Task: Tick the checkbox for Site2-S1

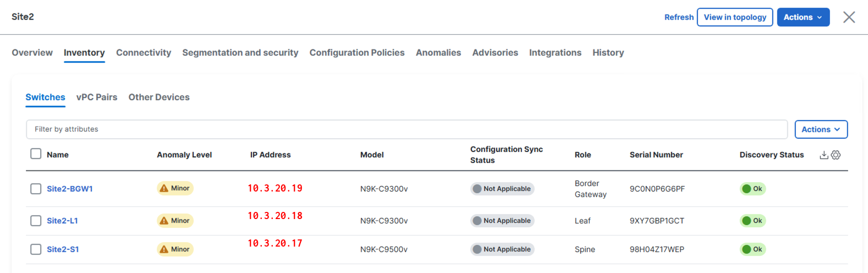Action: click(x=36, y=249)
